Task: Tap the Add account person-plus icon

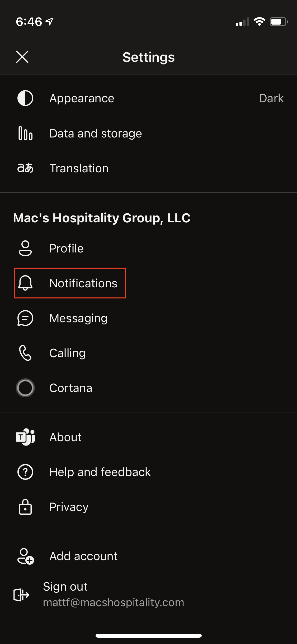Action: (x=26, y=556)
